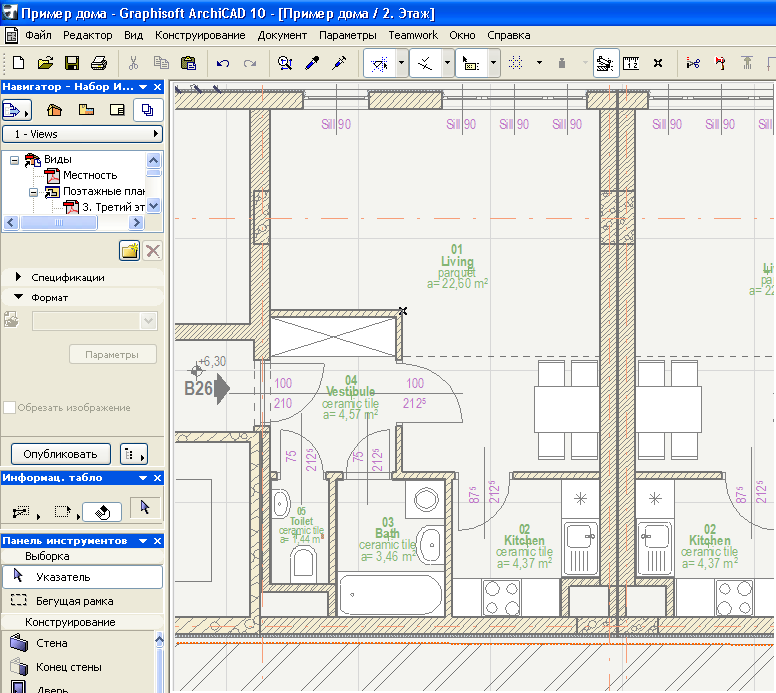Collapse the 'Формат' section
The image size is (776, 693).
[19, 297]
